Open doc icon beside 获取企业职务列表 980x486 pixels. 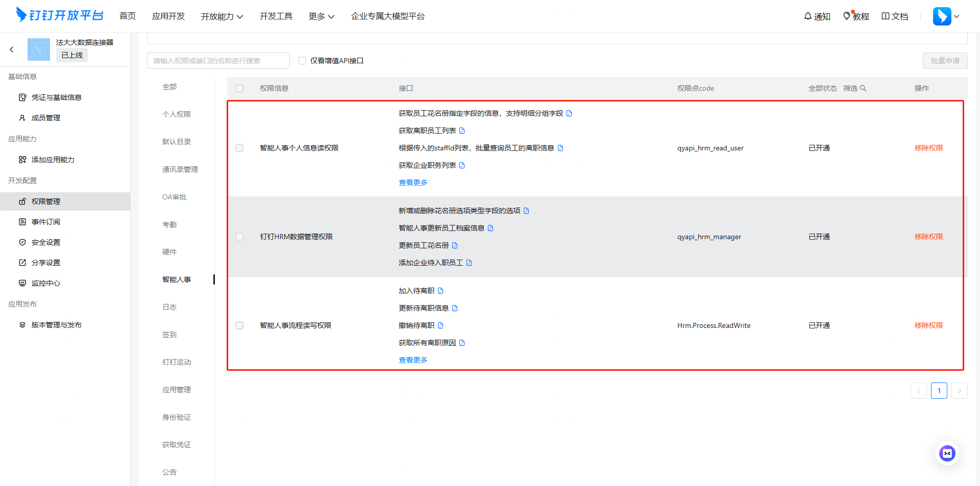click(462, 165)
